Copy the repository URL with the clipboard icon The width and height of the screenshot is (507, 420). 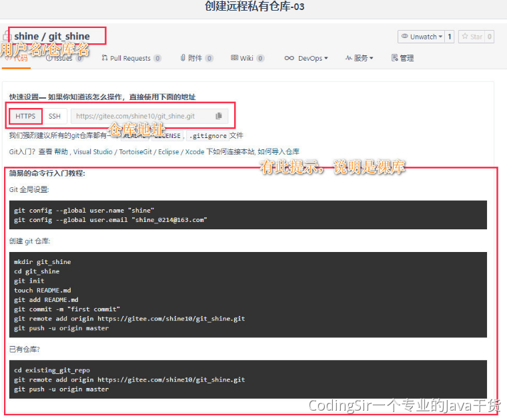219,116
